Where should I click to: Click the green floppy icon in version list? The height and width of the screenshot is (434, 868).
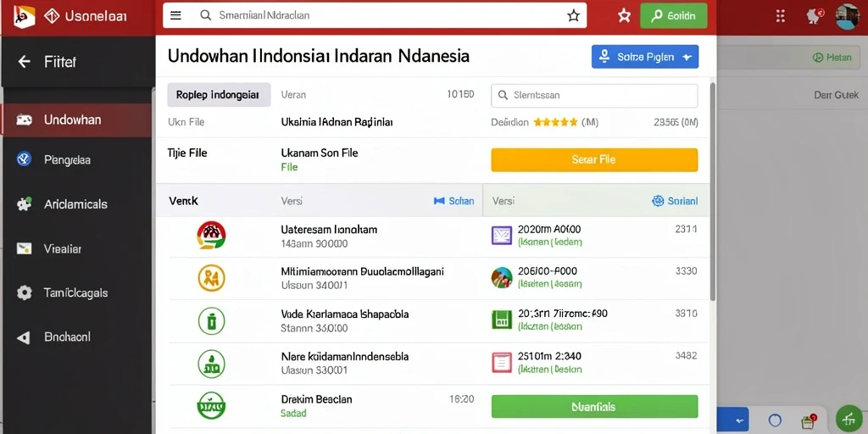click(x=502, y=320)
